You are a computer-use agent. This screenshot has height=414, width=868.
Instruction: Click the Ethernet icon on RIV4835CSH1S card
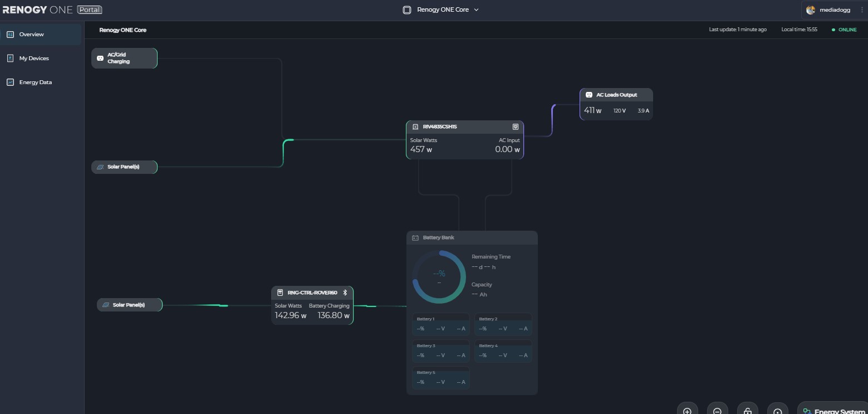[x=515, y=127]
